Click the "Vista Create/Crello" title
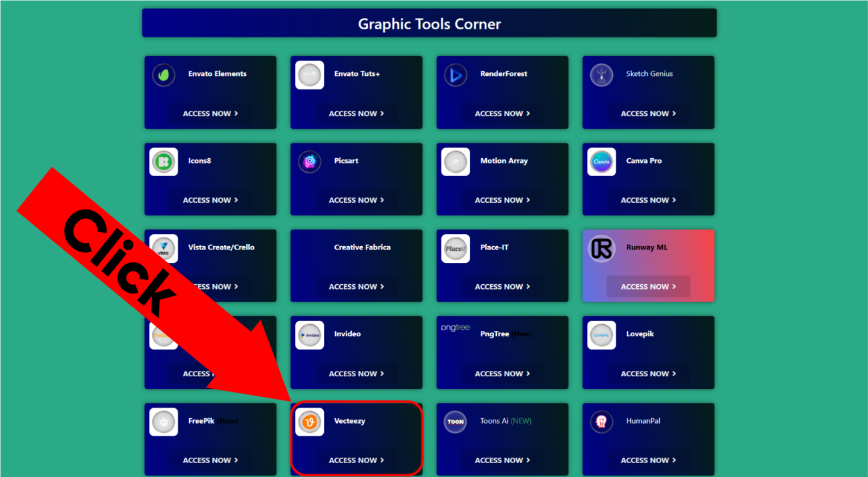The height and width of the screenshot is (477, 868). [221, 248]
